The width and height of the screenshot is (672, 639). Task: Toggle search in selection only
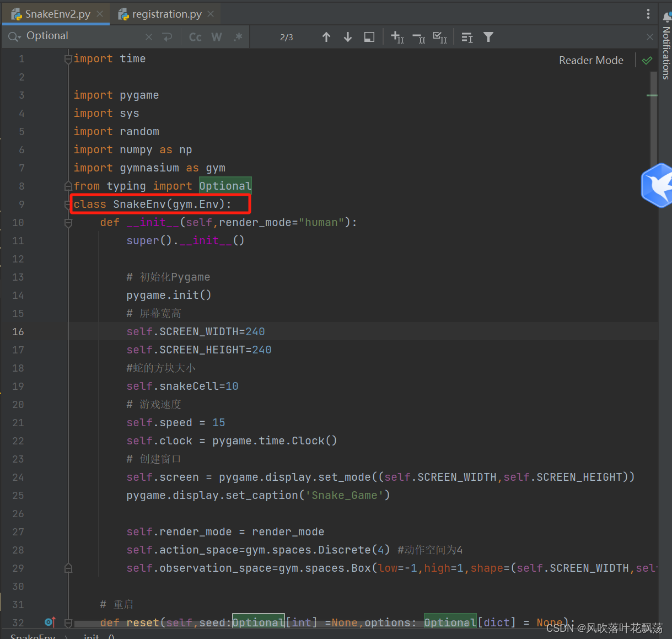point(369,37)
